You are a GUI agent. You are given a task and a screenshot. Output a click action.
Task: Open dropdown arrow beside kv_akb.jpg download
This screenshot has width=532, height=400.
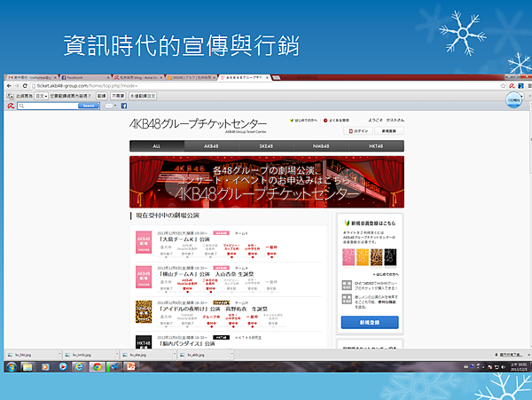(x=231, y=355)
